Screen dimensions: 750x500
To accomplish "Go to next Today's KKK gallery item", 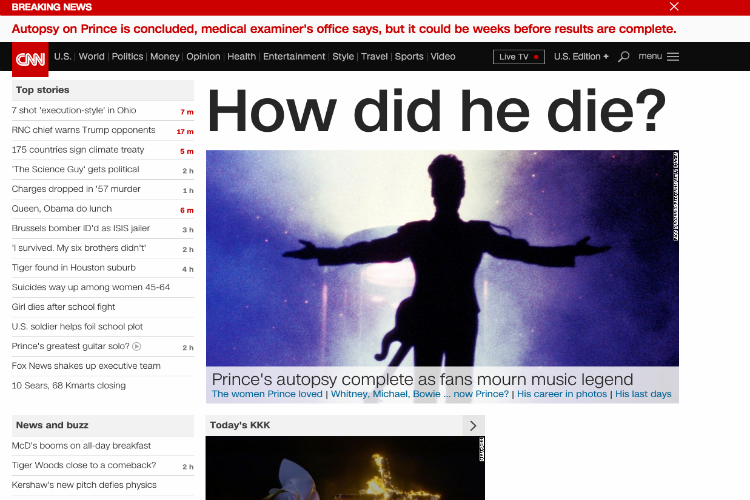I will coord(473,425).
